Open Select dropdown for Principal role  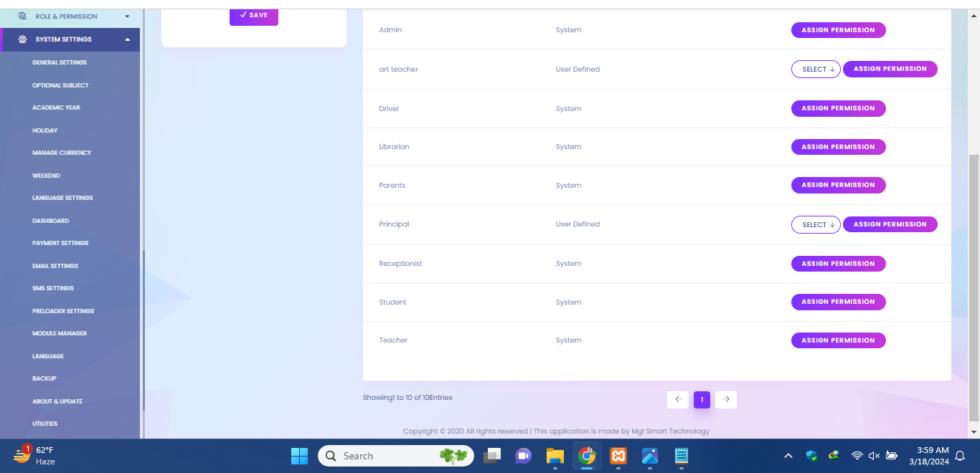(x=816, y=224)
